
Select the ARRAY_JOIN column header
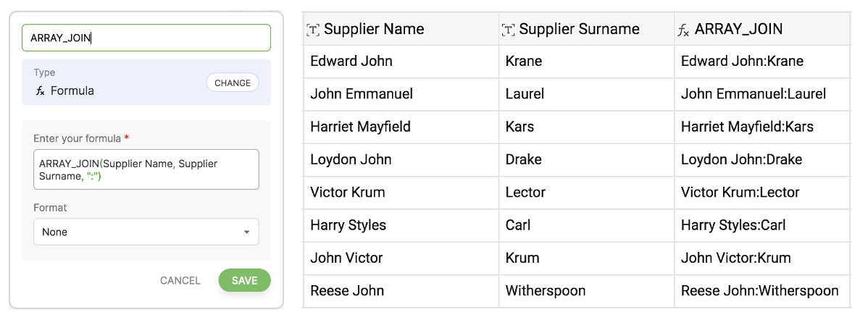coord(738,30)
